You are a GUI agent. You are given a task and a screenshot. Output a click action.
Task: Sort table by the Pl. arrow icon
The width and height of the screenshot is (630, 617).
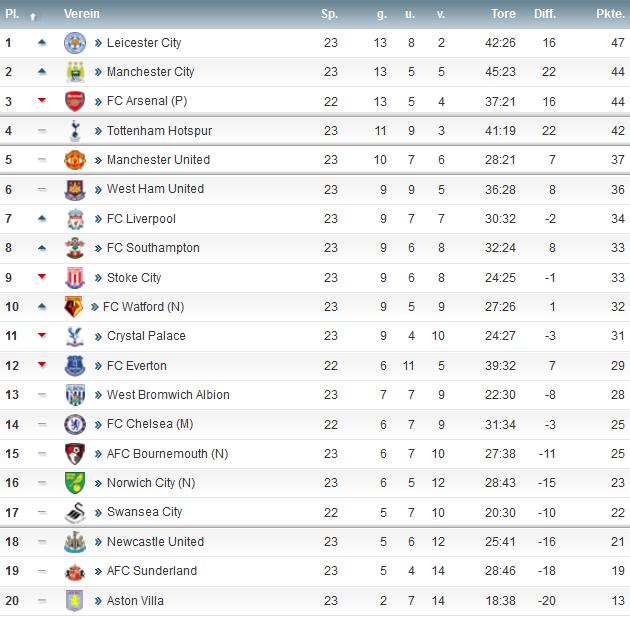coord(33,16)
